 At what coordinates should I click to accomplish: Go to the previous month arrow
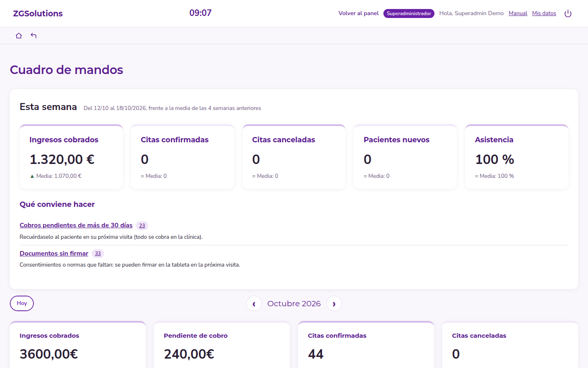pos(254,303)
